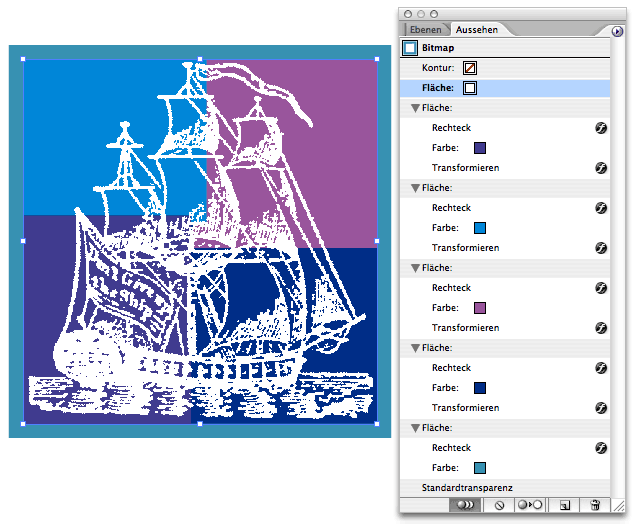This screenshot has height=524, width=636.
Task: Click the selection's bottom-center handle on the artwork
Action: (x=200, y=424)
